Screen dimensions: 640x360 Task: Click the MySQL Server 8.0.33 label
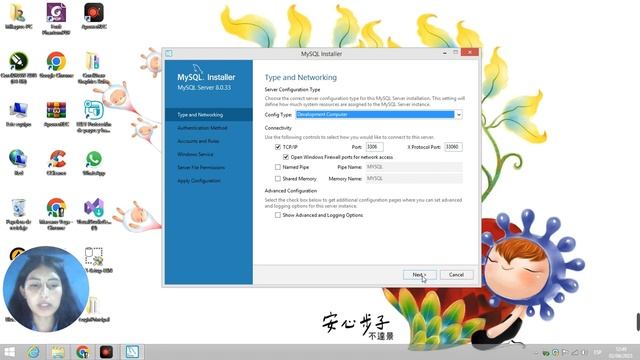(x=204, y=87)
